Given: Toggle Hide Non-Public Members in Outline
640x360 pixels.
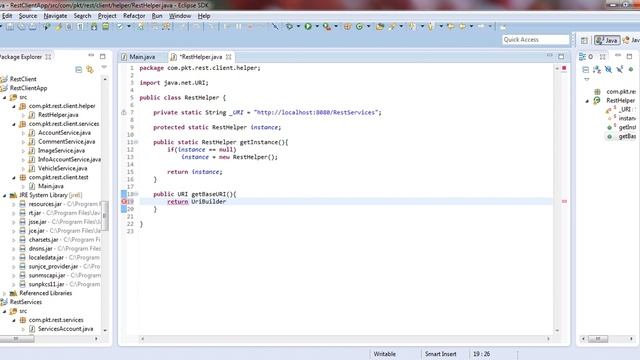Looking at the screenshot, I should [631, 70].
